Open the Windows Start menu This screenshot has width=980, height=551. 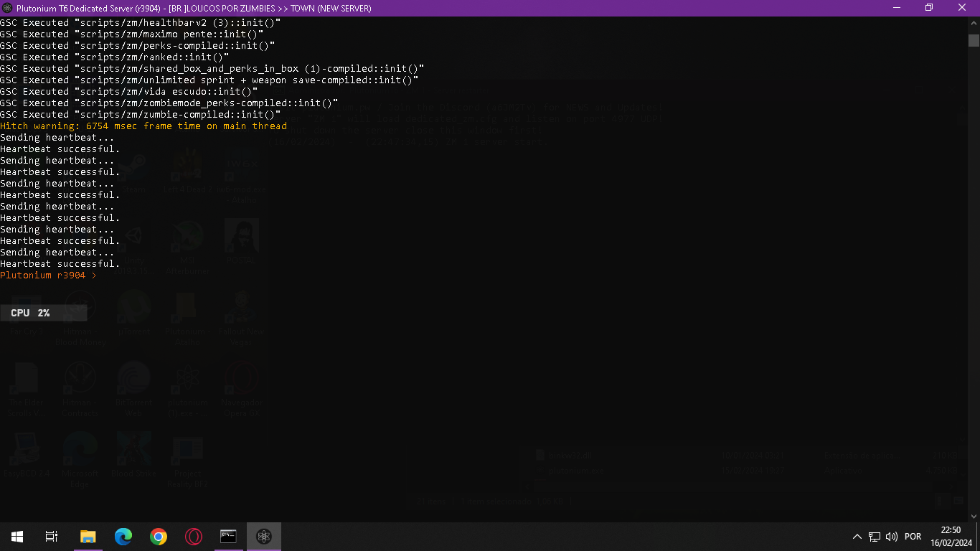click(x=17, y=537)
